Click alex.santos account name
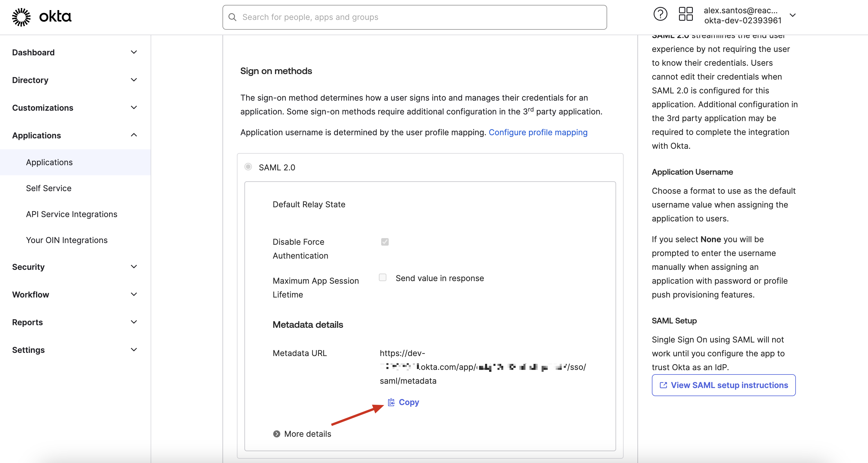Viewport: 868px width, 463px height. point(741,10)
